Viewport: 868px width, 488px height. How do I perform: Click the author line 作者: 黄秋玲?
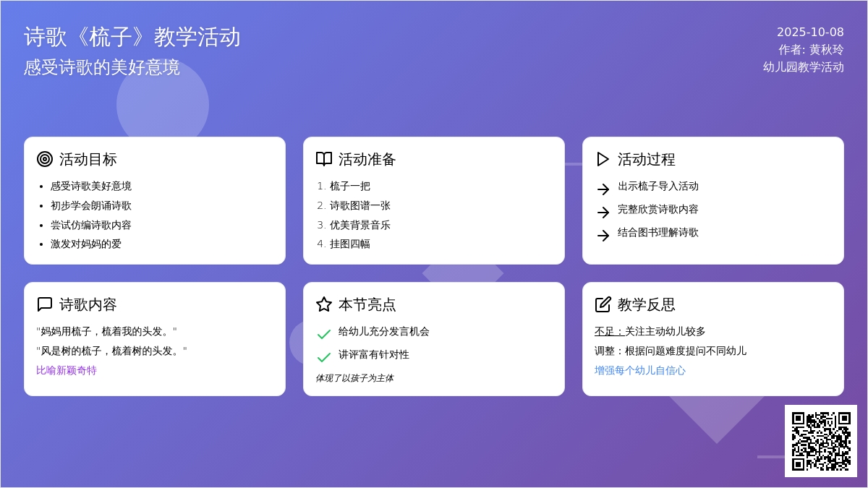(x=811, y=49)
